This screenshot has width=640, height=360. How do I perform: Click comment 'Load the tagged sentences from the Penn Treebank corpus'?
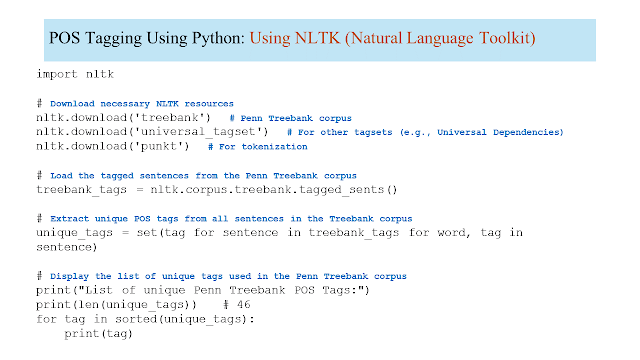pyautogui.click(x=203, y=176)
